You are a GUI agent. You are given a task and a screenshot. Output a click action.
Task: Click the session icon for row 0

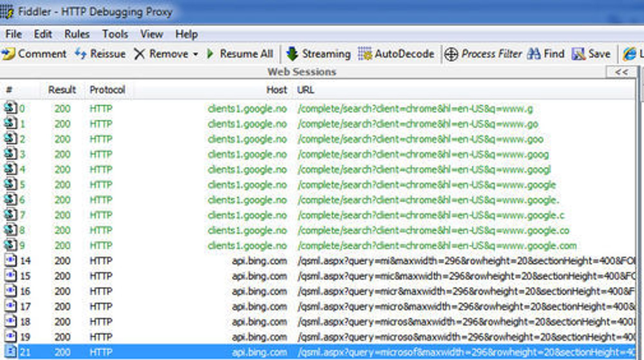(10, 108)
